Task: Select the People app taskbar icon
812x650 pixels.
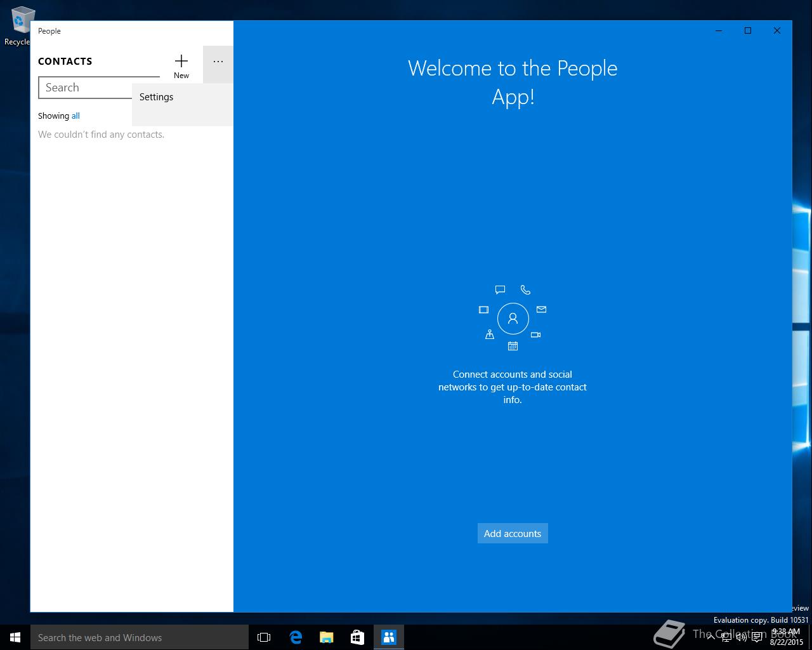Action: [x=389, y=637]
